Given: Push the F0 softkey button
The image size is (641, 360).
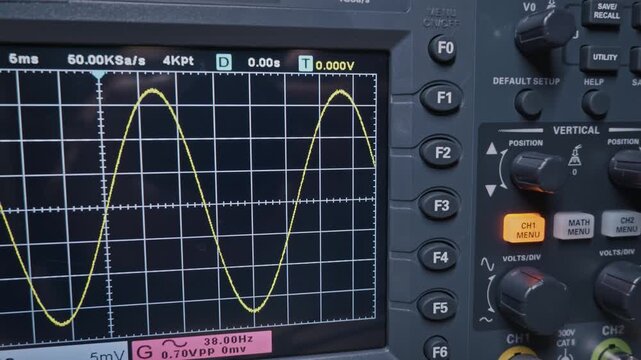Looking at the screenshot, I should 442,49.
